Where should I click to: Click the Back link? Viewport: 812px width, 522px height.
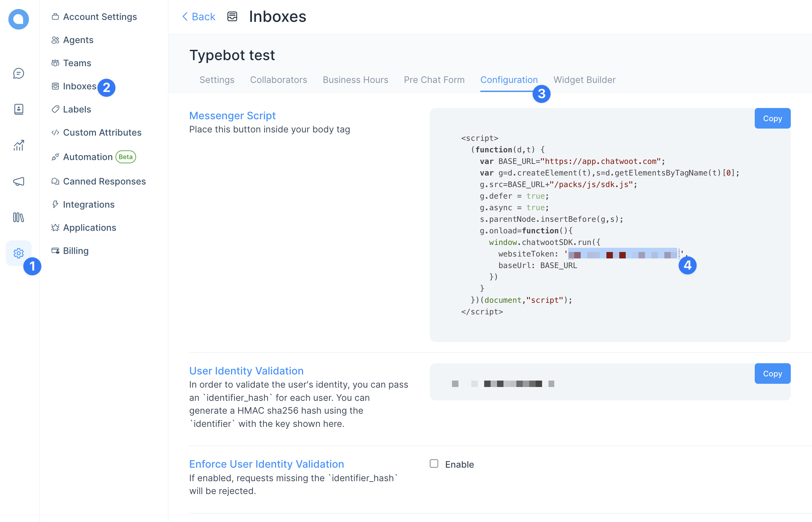[x=198, y=16]
